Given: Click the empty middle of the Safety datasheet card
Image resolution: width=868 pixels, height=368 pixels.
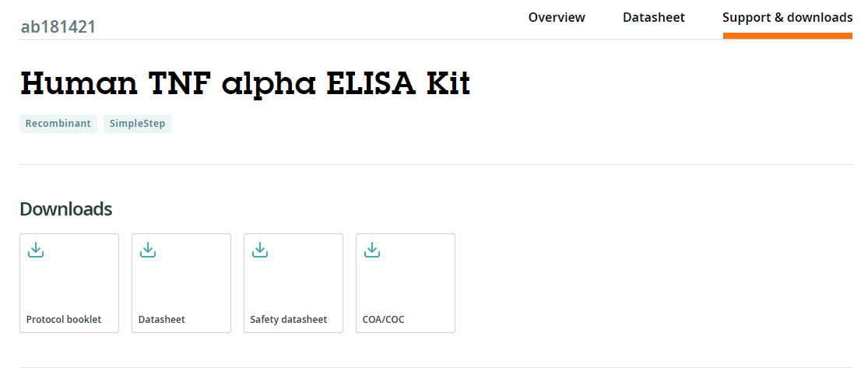Looking at the screenshot, I should 293,284.
